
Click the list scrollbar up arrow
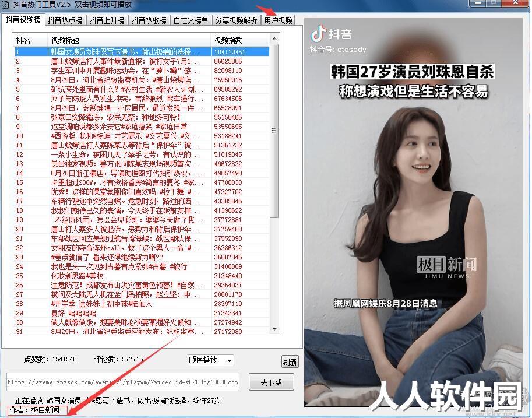pyautogui.click(x=274, y=38)
